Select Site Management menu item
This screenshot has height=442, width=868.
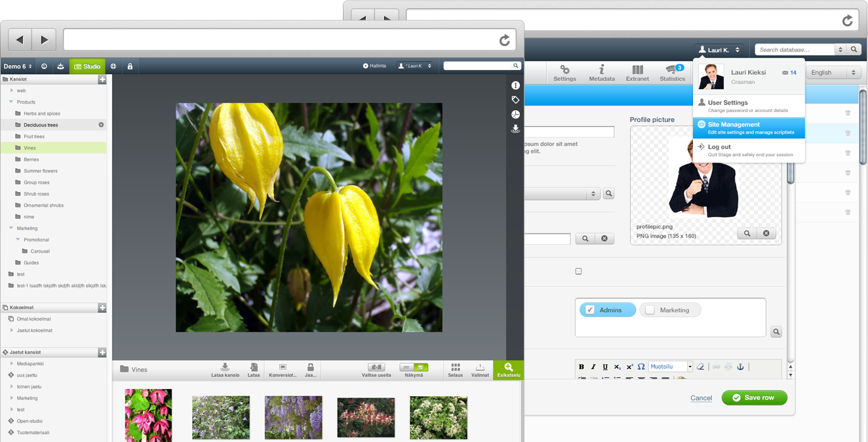(749, 128)
